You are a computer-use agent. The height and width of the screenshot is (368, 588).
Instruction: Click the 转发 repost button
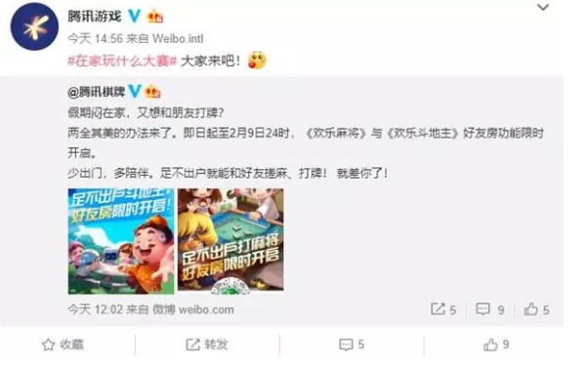[207, 345]
